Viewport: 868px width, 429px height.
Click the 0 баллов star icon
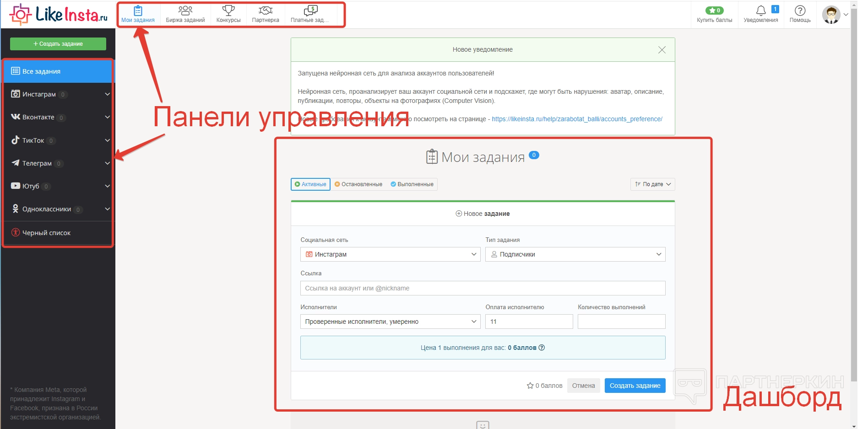click(530, 386)
